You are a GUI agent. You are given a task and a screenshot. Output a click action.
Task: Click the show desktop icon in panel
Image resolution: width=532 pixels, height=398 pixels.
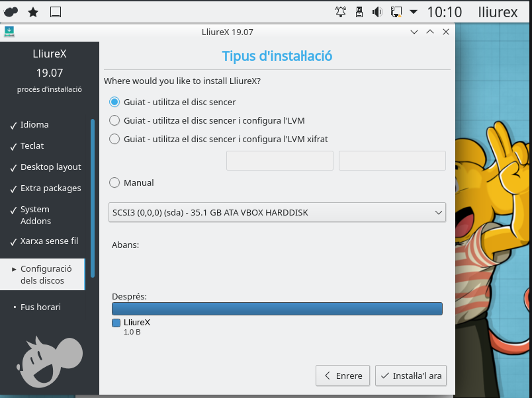pos(56,11)
